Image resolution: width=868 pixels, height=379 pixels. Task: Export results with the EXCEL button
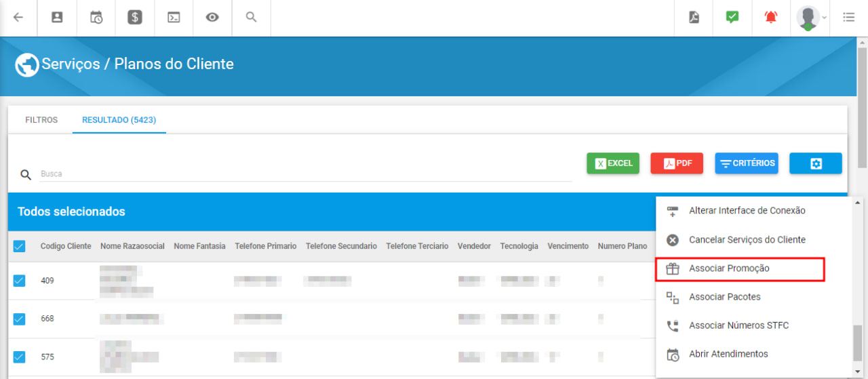pos(613,163)
